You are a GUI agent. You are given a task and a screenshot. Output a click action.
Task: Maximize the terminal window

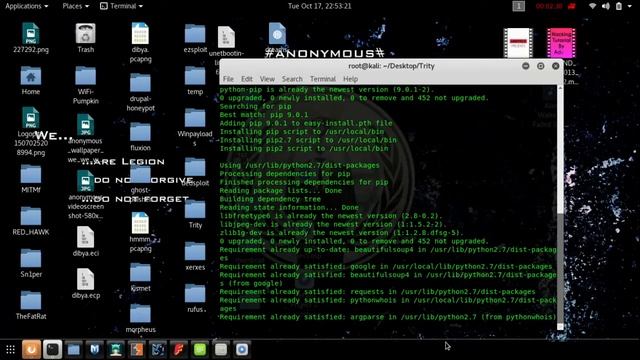coord(540,66)
